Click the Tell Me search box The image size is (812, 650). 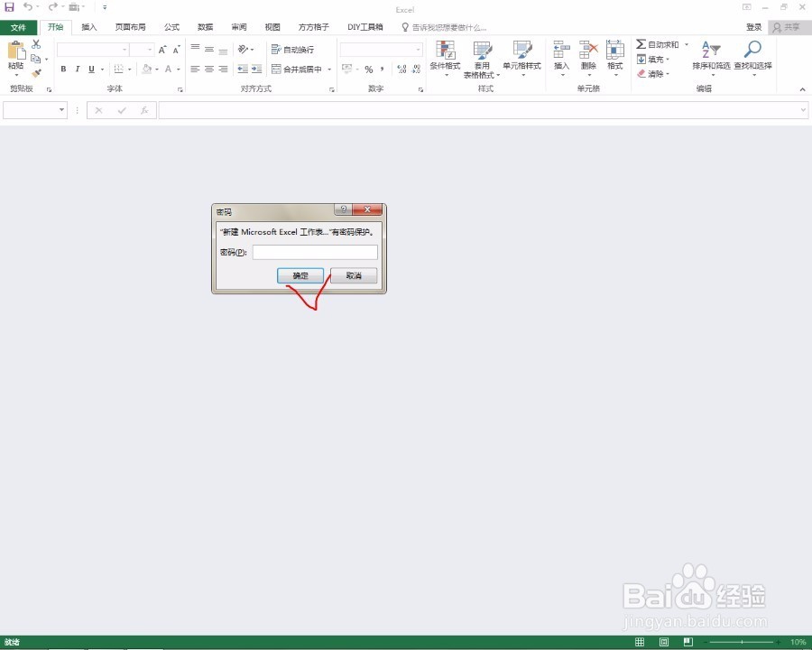(x=444, y=27)
